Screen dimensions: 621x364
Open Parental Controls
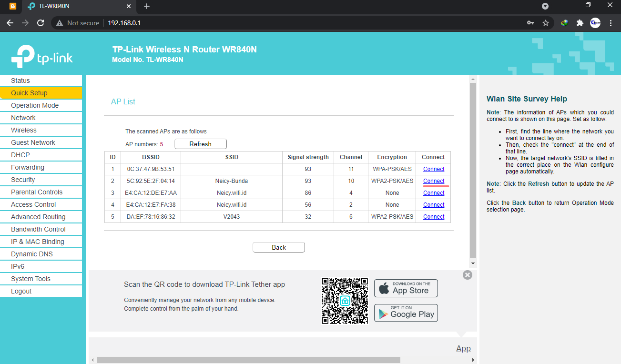41,192
